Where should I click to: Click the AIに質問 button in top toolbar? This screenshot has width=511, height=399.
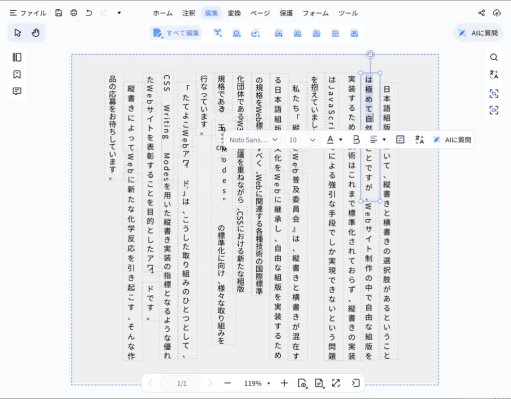click(x=478, y=33)
